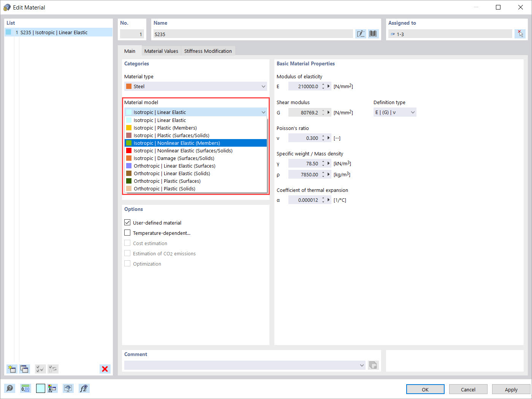Image resolution: width=532 pixels, height=399 pixels.
Task: Select Orthotropic | Linear Elastic (Surfaces)
Action: (x=196, y=166)
